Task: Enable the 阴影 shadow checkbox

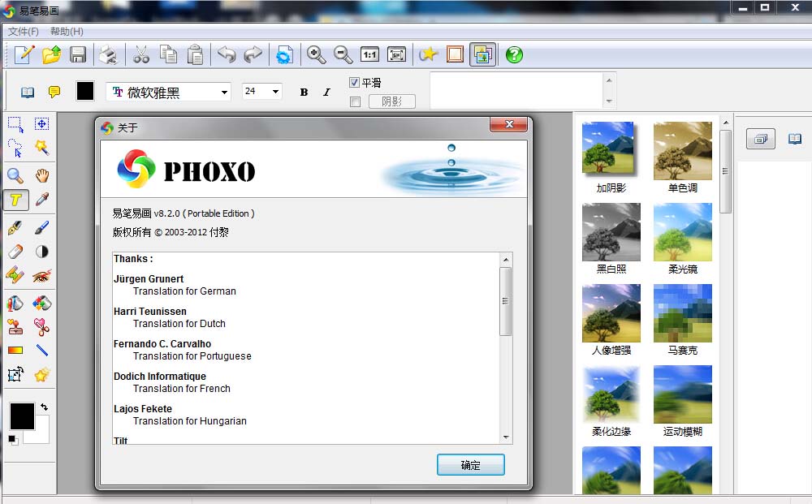Action: (x=355, y=101)
